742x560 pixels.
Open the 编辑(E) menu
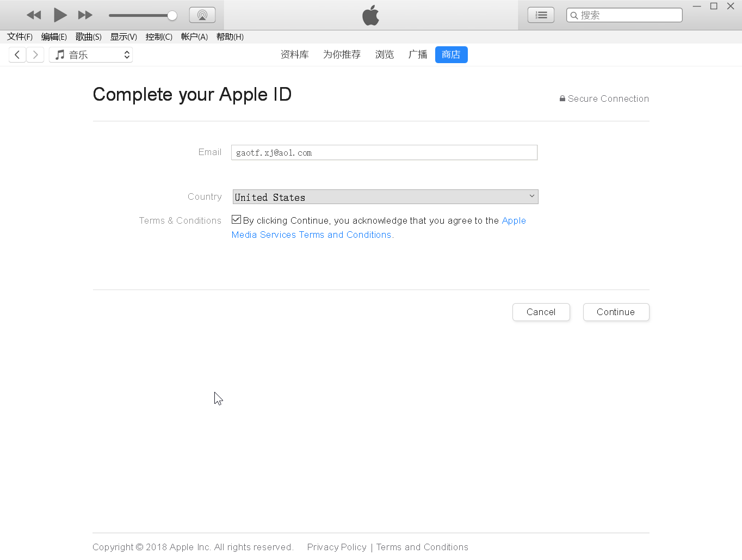[x=54, y=37]
